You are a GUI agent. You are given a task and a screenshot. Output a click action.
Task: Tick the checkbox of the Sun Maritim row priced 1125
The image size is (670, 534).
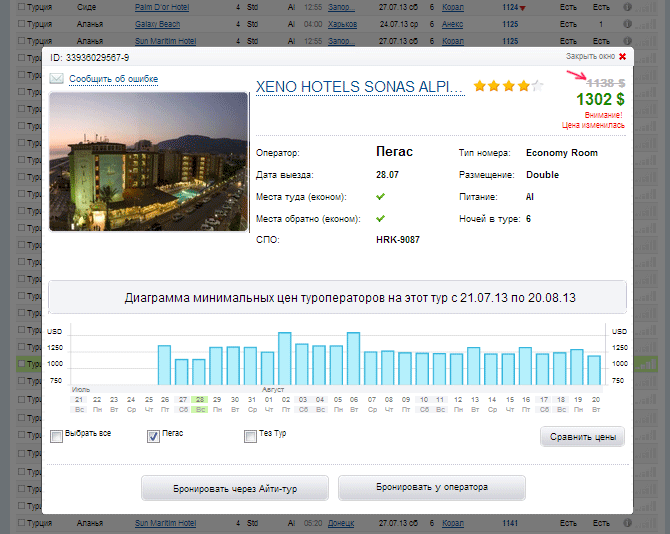[21, 41]
